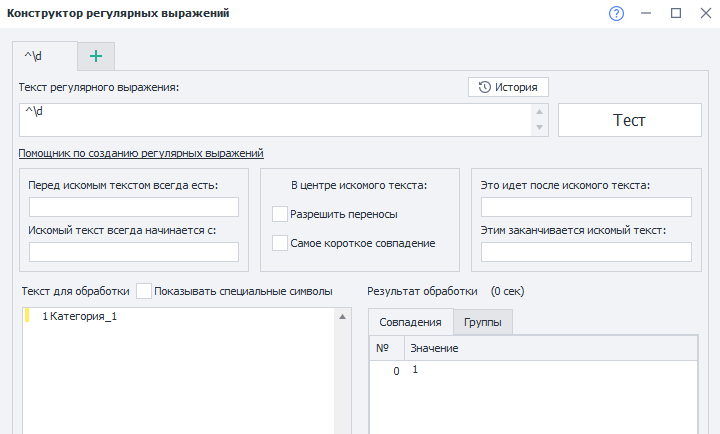Open the regex creation helper link

point(141,153)
